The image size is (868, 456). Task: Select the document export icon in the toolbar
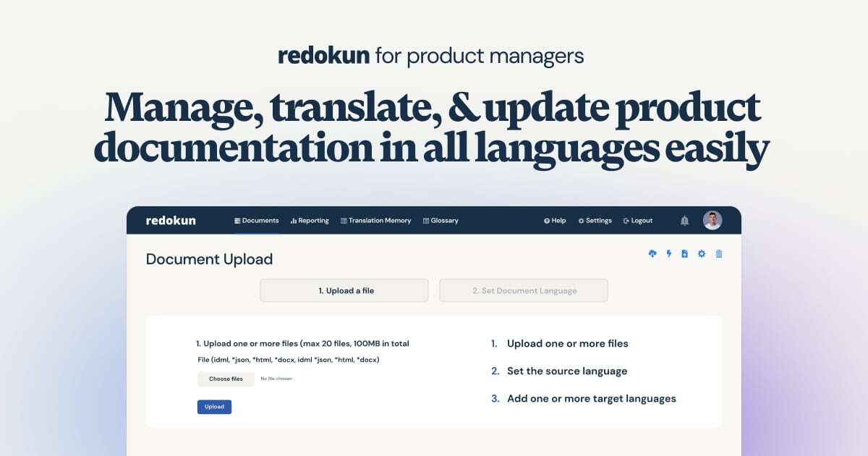click(684, 254)
